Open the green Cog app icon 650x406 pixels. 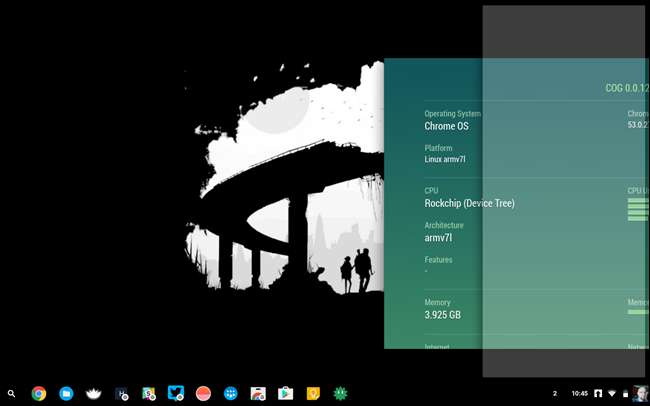[340, 393]
